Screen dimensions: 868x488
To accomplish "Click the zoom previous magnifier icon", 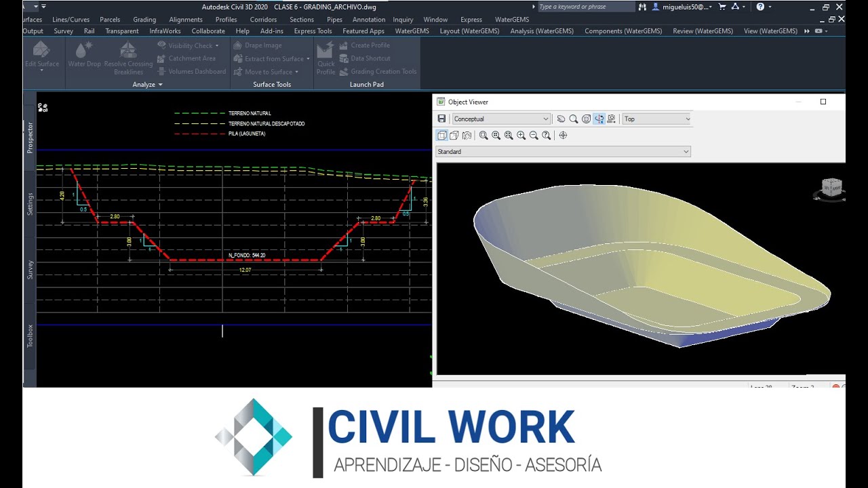I will point(547,136).
